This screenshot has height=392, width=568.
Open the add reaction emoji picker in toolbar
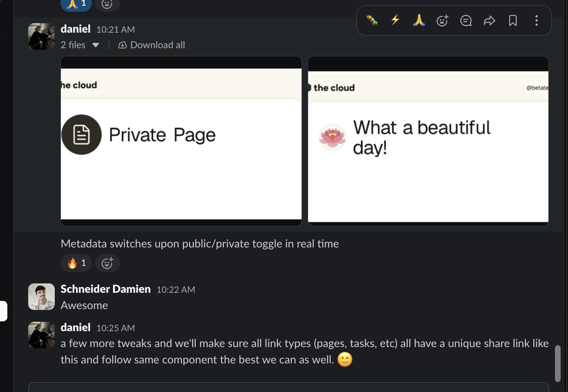pyautogui.click(x=442, y=20)
